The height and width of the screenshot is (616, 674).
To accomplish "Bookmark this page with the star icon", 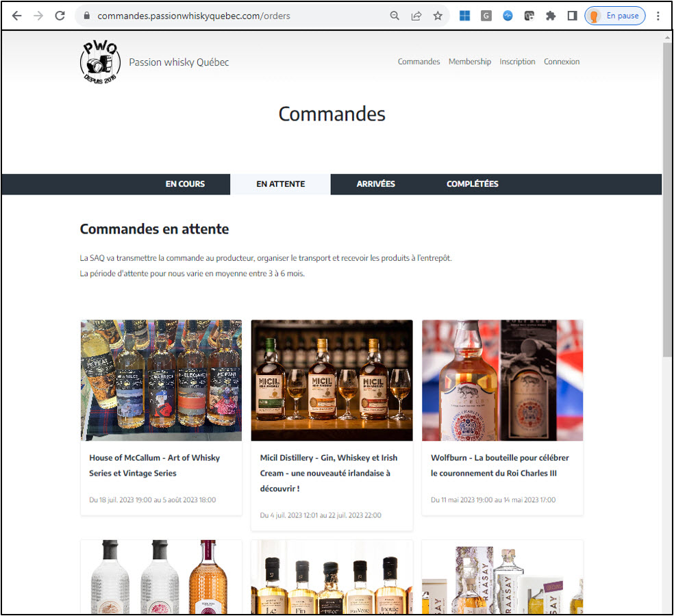I will [438, 15].
